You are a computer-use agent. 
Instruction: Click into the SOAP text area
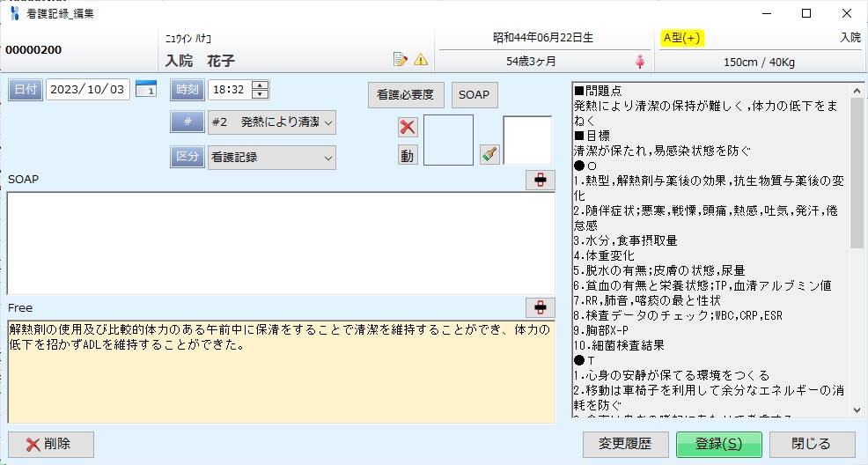[x=281, y=243]
